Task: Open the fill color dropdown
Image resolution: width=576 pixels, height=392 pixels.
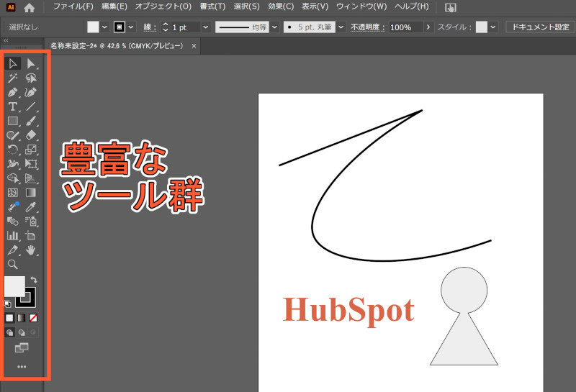Action: tap(105, 27)
